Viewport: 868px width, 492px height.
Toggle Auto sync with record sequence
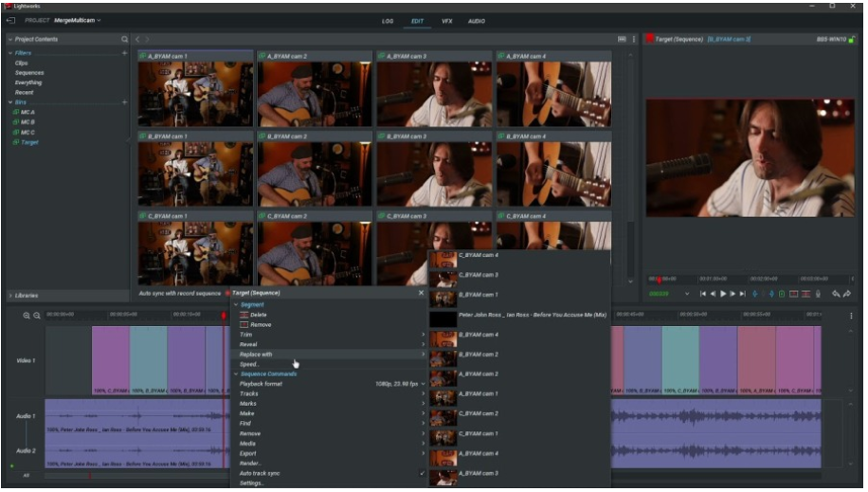click(226, 294)
